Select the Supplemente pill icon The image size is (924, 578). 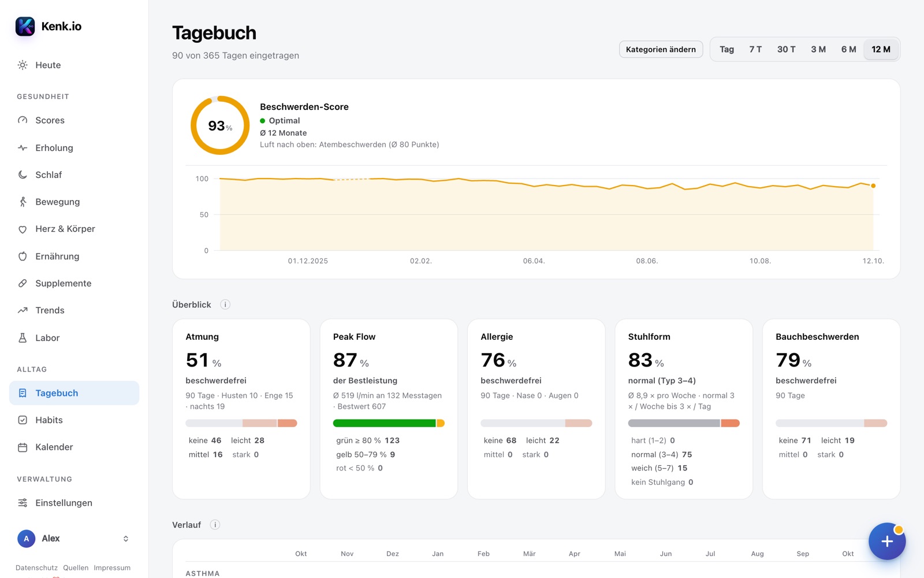point(23,283)
